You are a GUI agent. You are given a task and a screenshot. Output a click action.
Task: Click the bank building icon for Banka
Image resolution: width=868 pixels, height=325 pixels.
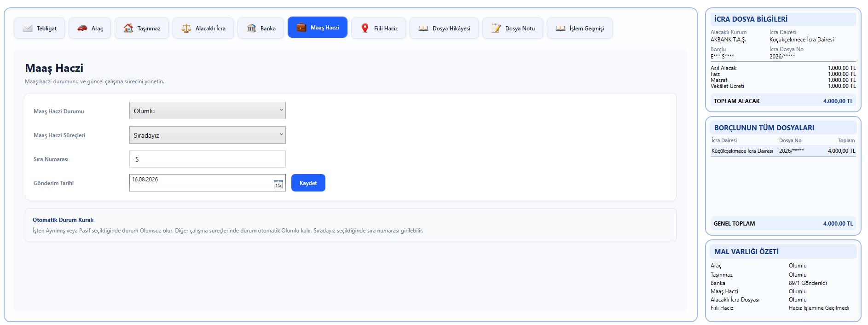pos(251,28)
